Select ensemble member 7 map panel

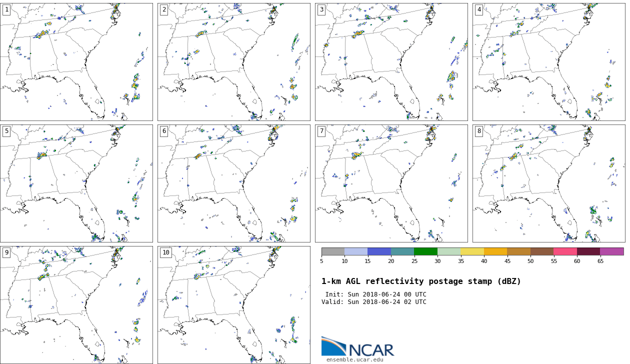pyautogui.click(x=391, y=183)
